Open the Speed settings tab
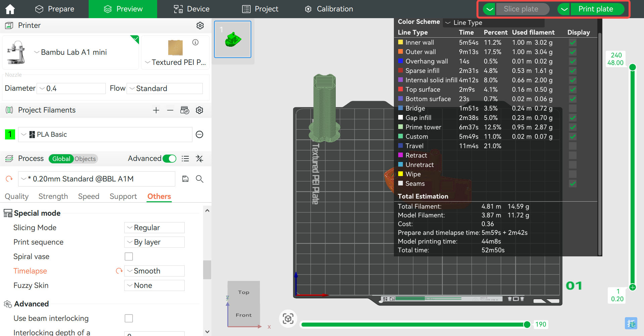This screenshot has width=644, height=336. click(x=89, y=196)
